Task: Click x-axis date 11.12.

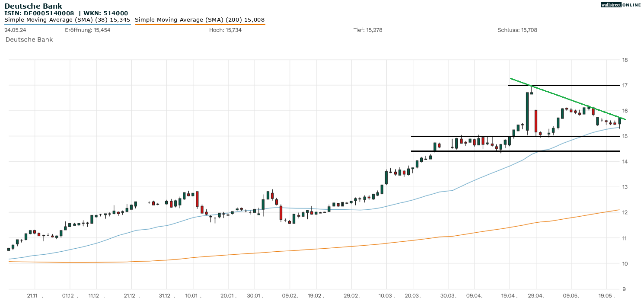Action: tap(96, 295)
